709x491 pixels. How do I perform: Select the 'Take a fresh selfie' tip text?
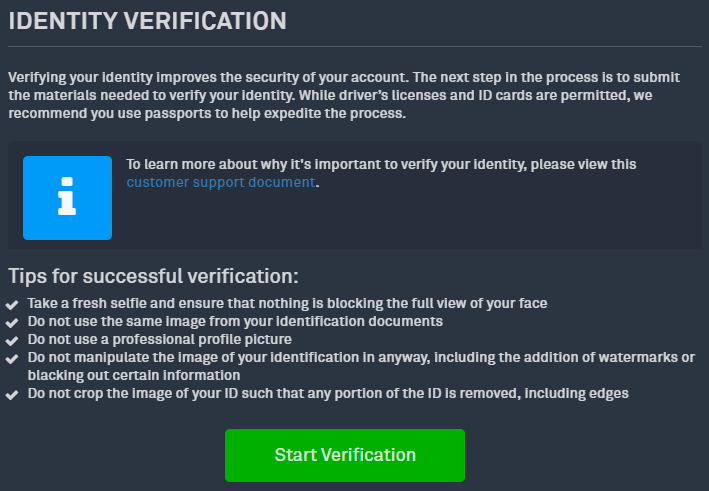pyautogui.click(x=287, y=303)
